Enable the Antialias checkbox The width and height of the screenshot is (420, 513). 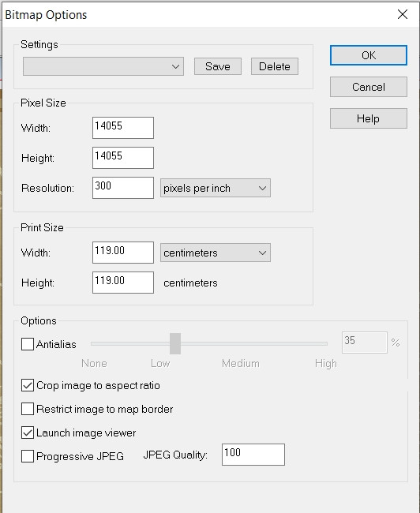[28, 344]
